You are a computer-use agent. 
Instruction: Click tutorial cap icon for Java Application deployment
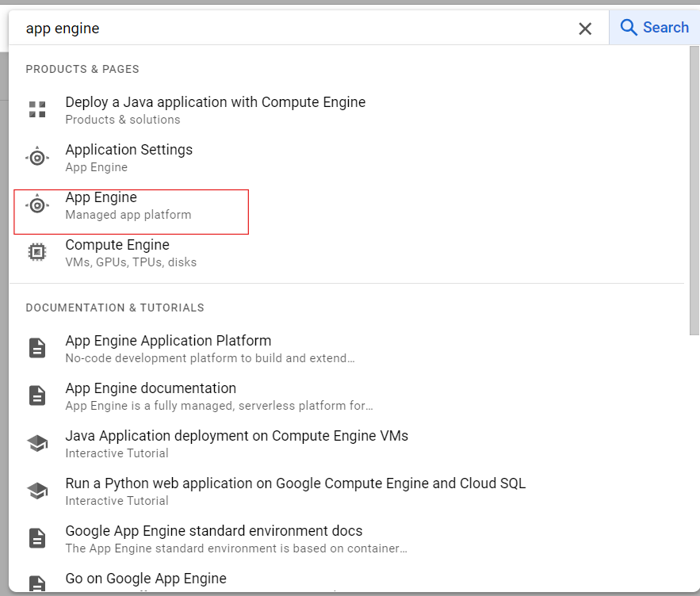click(37, 443)
